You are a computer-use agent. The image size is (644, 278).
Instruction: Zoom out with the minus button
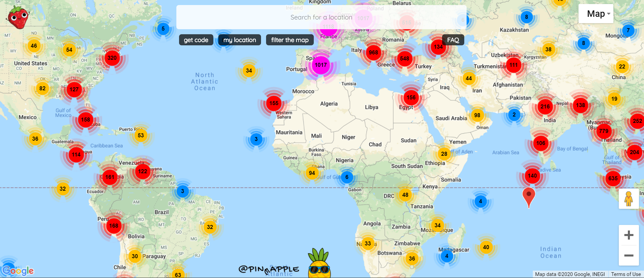pyautogui.click(x=629, y=256)
